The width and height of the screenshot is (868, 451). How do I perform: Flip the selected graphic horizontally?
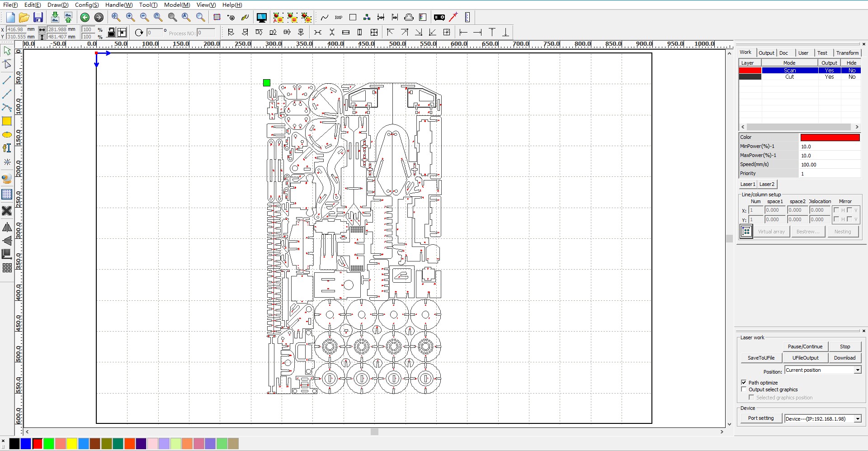coord(7,227)
